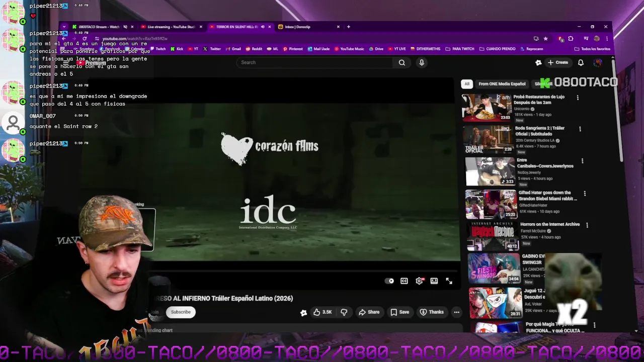The width and height of the screenshot is (644, 362).
Task: Open Probé Restaurantes de Lujo thumbnail
Action: click(487, 107)
